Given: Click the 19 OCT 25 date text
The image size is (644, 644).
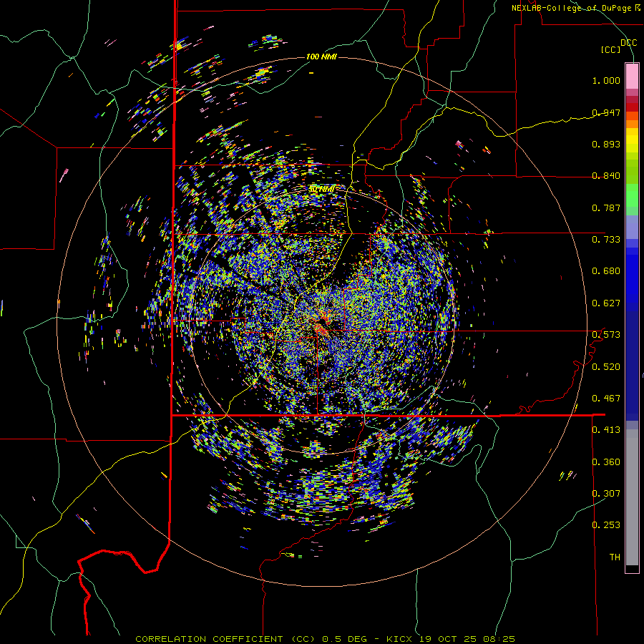Looking at the screenshot, I should point(448,639).
